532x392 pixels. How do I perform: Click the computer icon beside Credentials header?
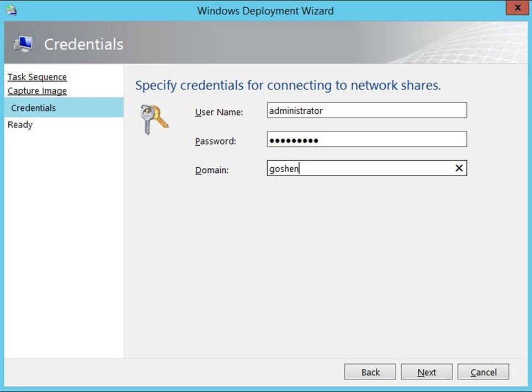tap(23, 44)
